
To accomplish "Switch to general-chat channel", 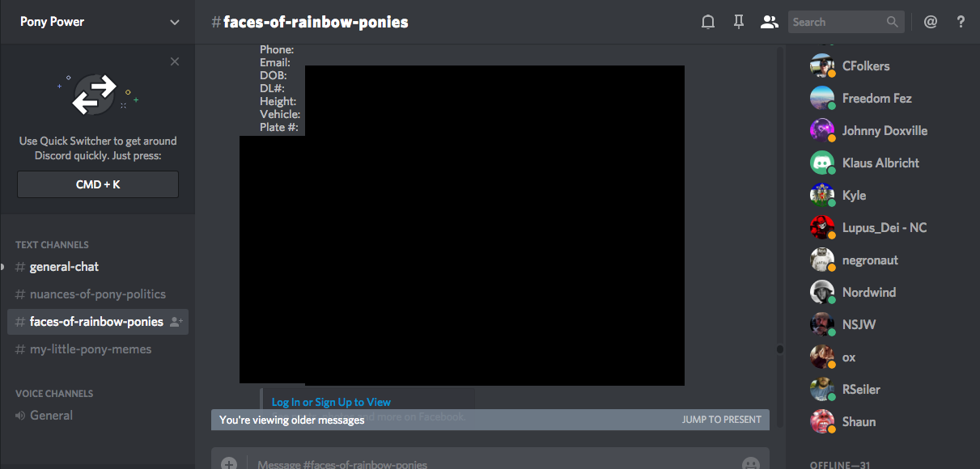I will [64, 267].
